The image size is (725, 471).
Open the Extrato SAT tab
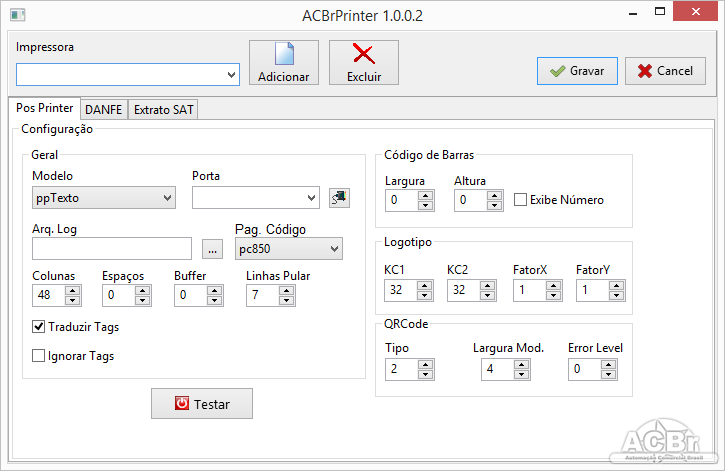click(163, 110)
